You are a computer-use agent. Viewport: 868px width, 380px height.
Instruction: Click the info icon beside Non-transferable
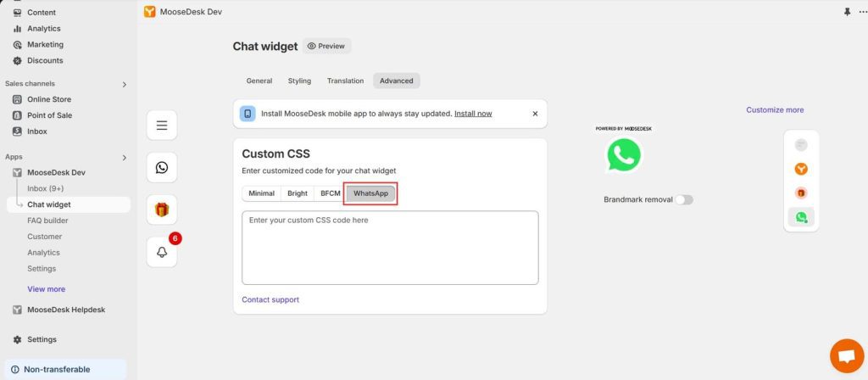(15, 370)
